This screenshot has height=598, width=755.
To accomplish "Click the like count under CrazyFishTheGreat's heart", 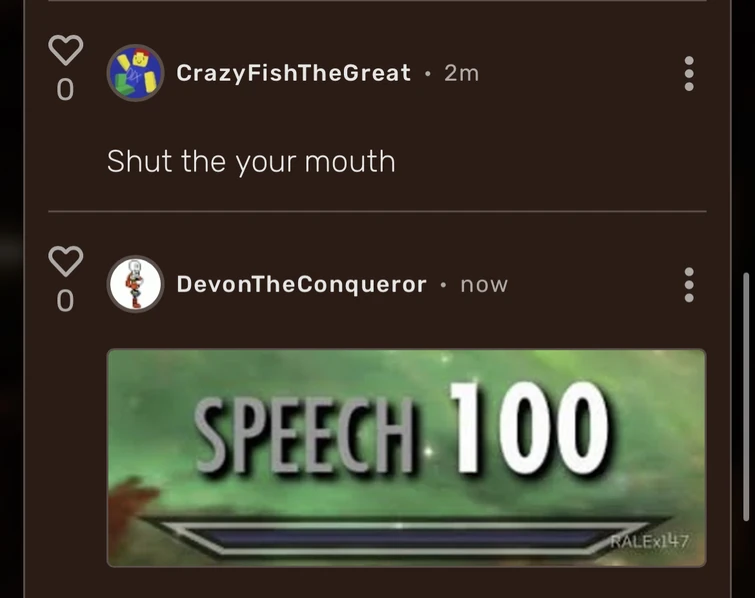I will (65, 90).
